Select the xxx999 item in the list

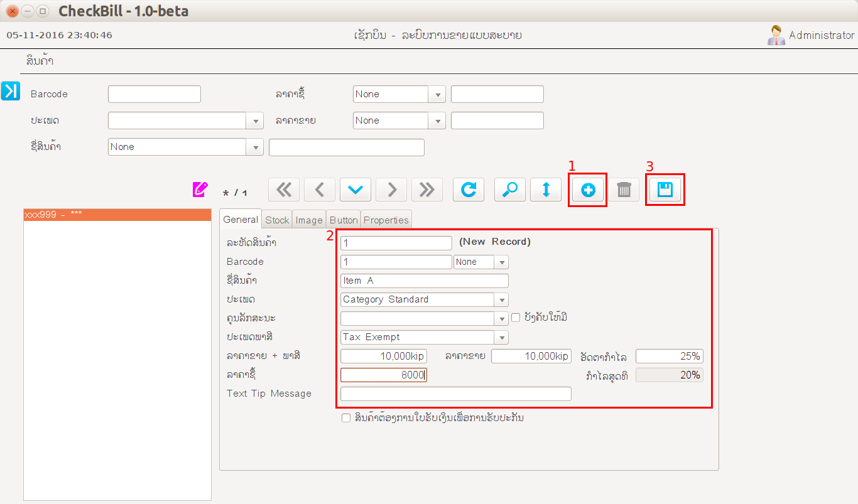coord(117,215)
